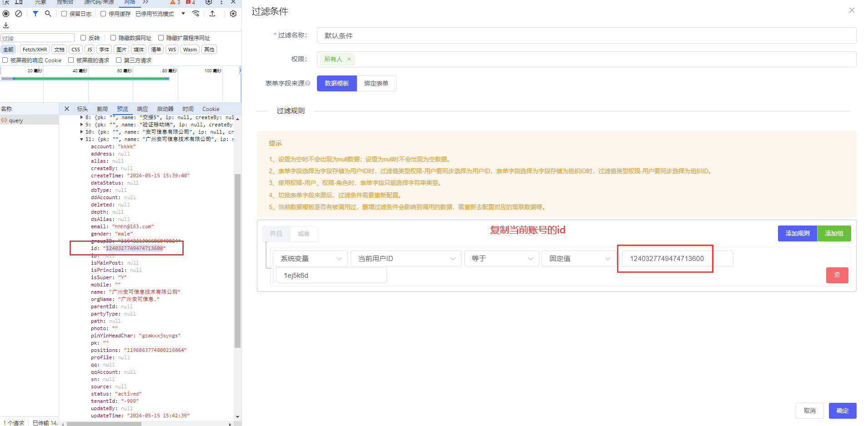Click the export HAR download arrow icon
This screenshot has width=868, height=426.
point(6,25)
